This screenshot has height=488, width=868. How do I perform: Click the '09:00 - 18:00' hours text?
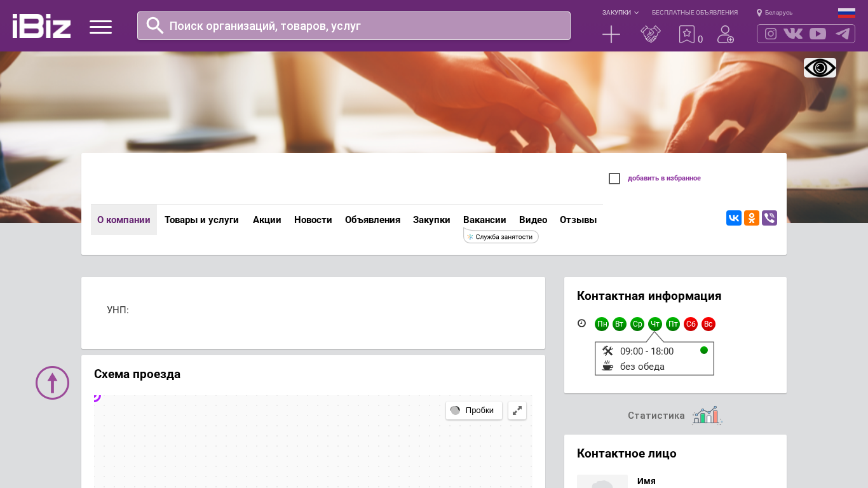pos(647,351)
